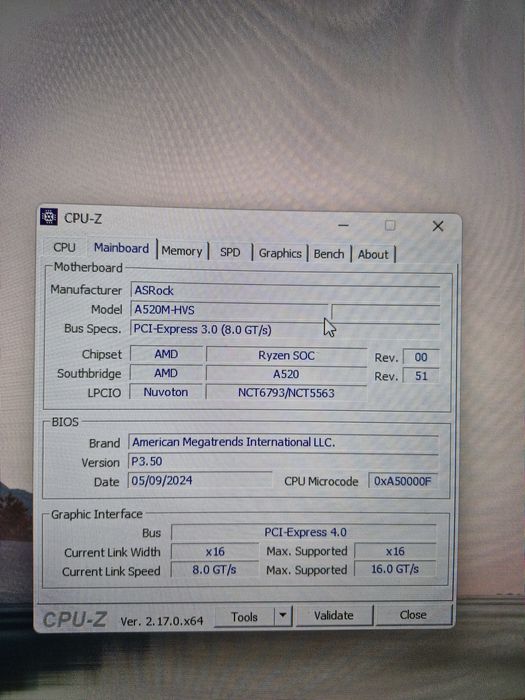Image resolution: width=525 pixels, height=700 pixels.
Task: Open the Bench tab
Action: (x=329, y=254)
